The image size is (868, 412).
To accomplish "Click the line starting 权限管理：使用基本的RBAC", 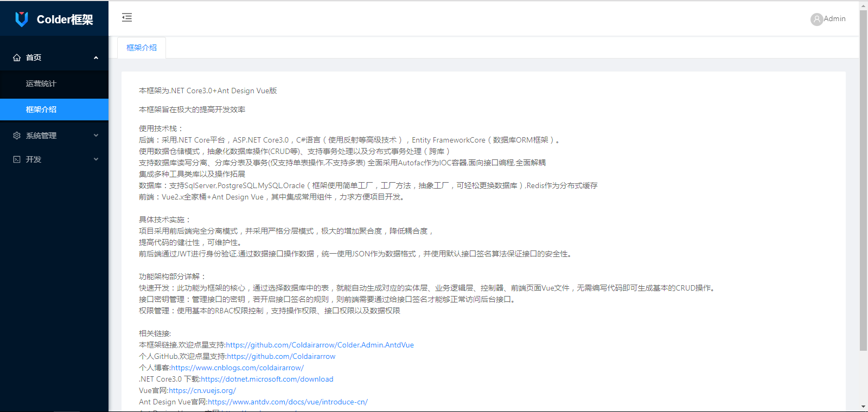I will tap(270, 311).
